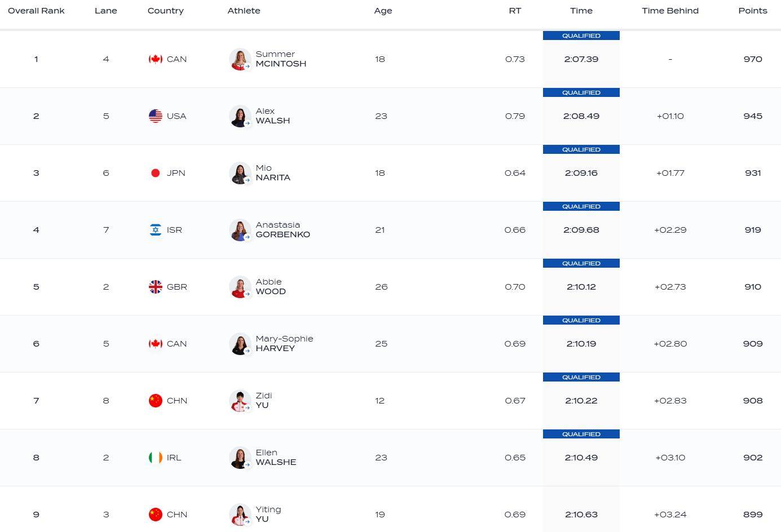The image size is (781, 532).
Task: Click the China flag icon beside Zidi Yu
Action: tap(156, 401)
